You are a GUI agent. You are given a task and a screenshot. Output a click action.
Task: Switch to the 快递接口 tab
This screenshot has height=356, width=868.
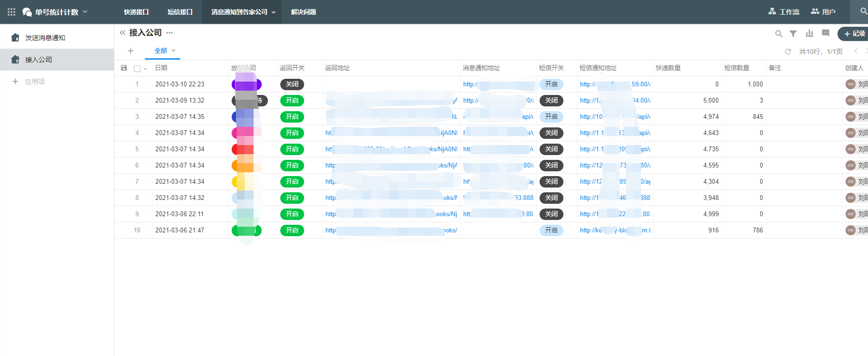[136, 12]
